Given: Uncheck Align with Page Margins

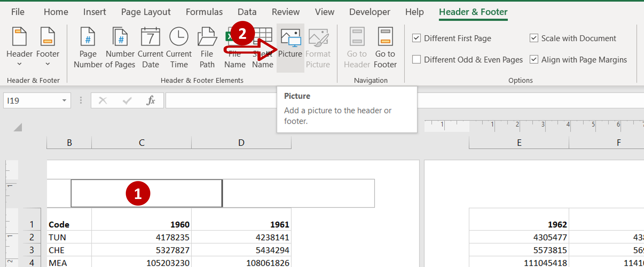Looking at the screenshot, I should (534, 60).
